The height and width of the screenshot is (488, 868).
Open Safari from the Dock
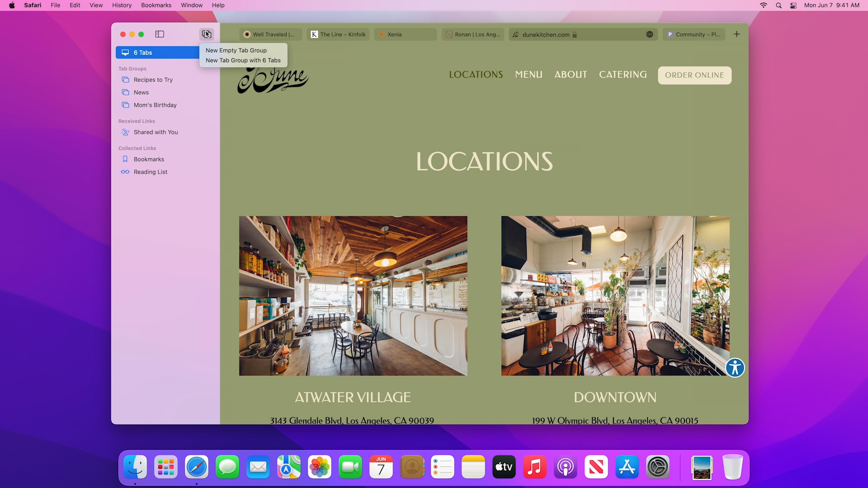point(197,467)
